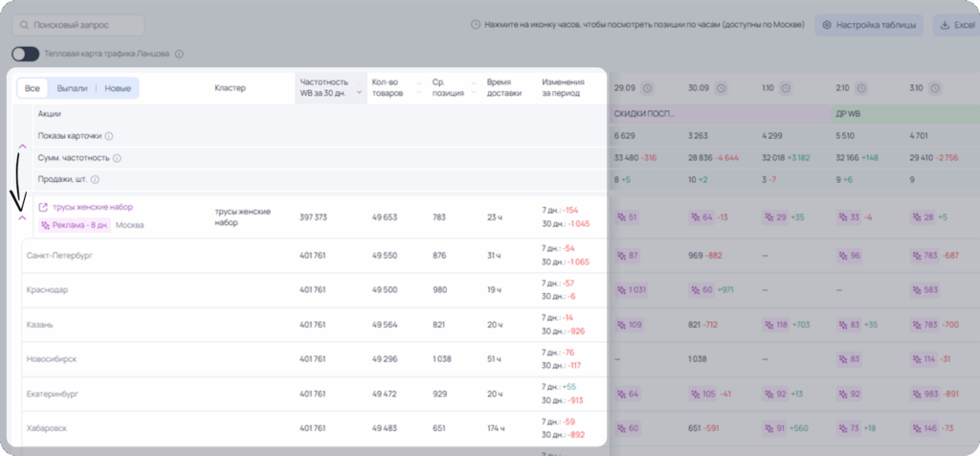
Task: Click average position 1 038 in Новосибирск row
Action: (x=442, y=359)
